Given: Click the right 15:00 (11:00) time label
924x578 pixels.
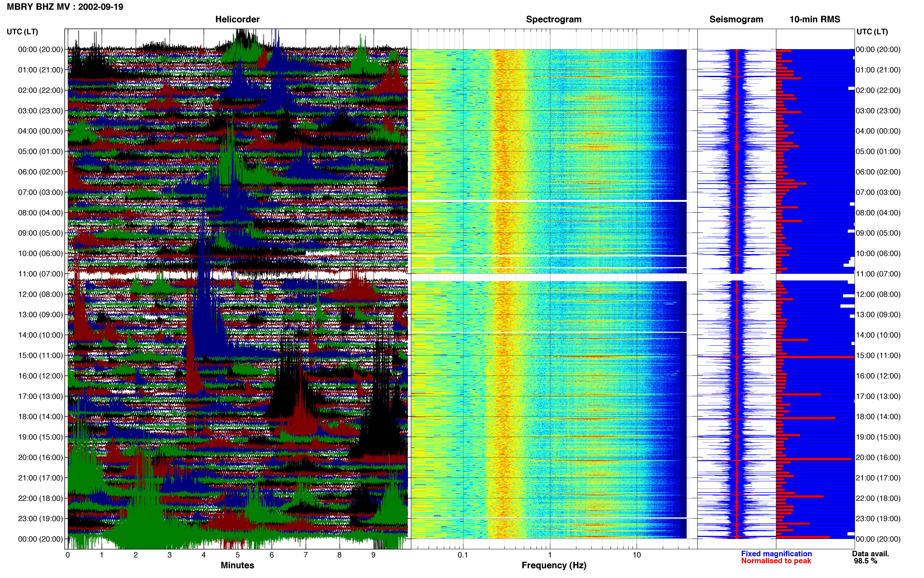Looking at the screenshot, I should pyautogui.click(x=878, y=356).
